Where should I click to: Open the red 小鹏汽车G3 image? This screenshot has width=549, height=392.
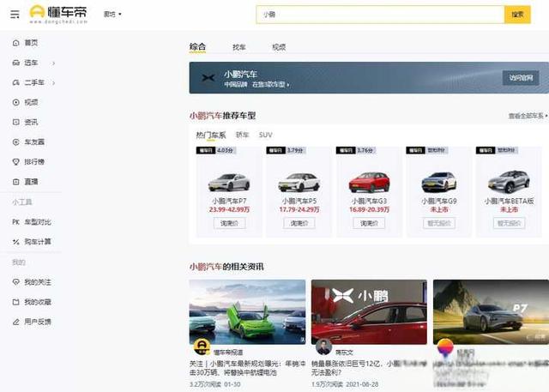tap(369, 182)
